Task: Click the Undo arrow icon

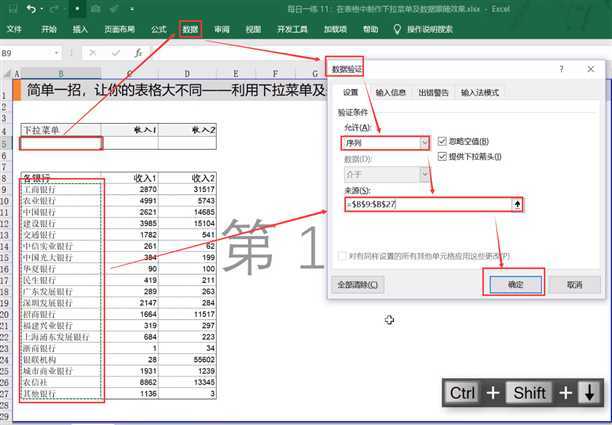Action: coord(31,9)
